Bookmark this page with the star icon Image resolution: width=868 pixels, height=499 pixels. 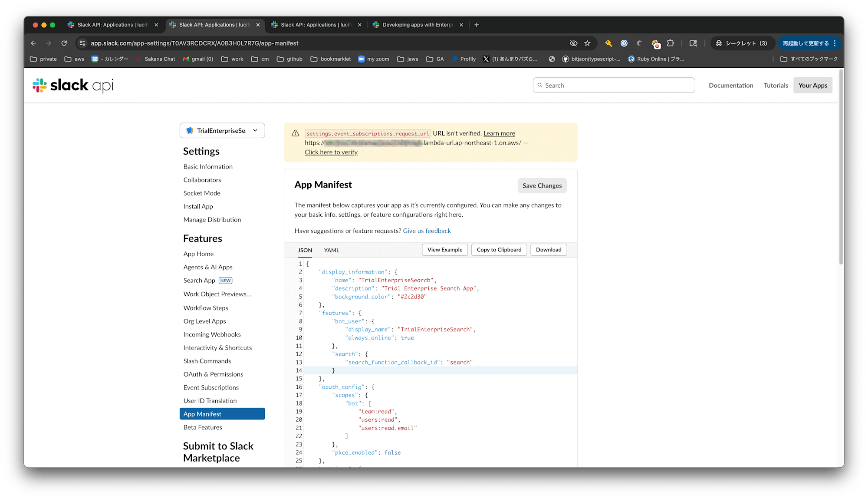(x=587, y=43)
